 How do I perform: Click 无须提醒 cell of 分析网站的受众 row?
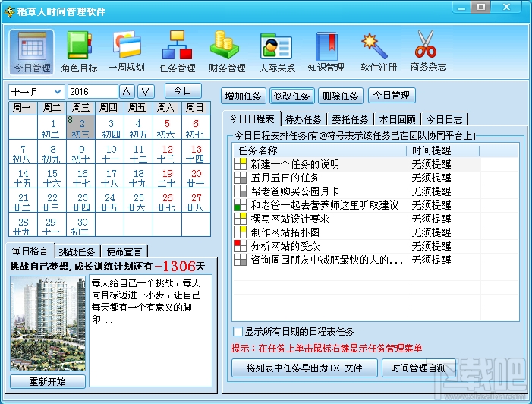(x=431, y=246)
